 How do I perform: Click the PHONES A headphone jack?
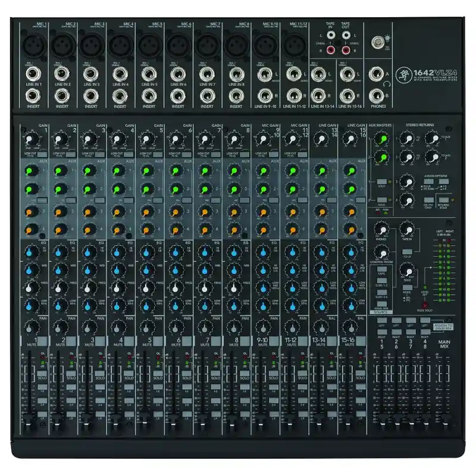376,74
